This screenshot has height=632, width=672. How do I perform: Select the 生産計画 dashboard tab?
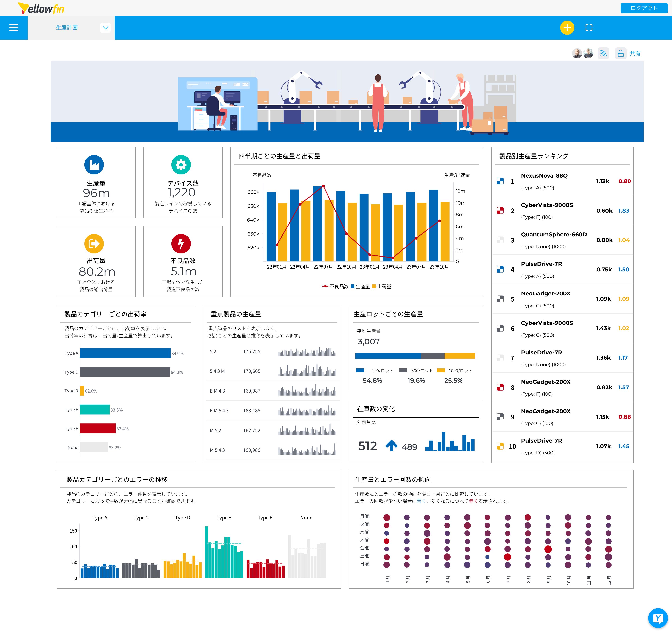click(67, 28)
